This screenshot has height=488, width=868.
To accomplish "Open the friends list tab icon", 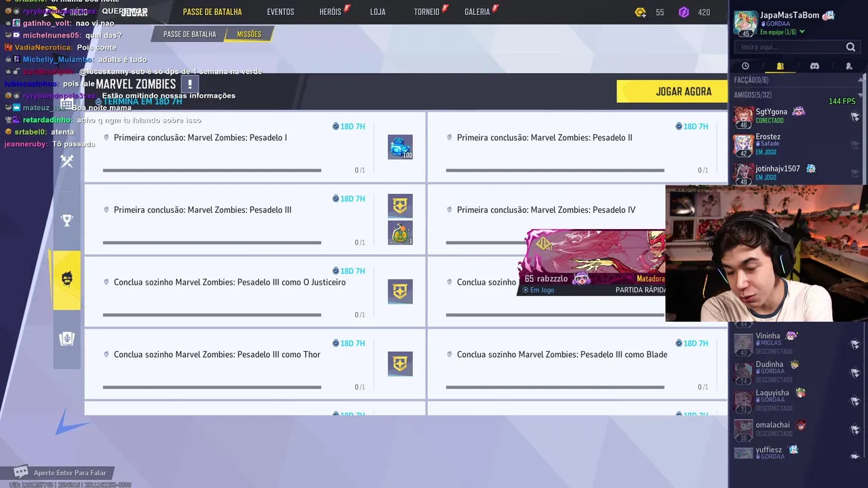I will click(780, 66).
